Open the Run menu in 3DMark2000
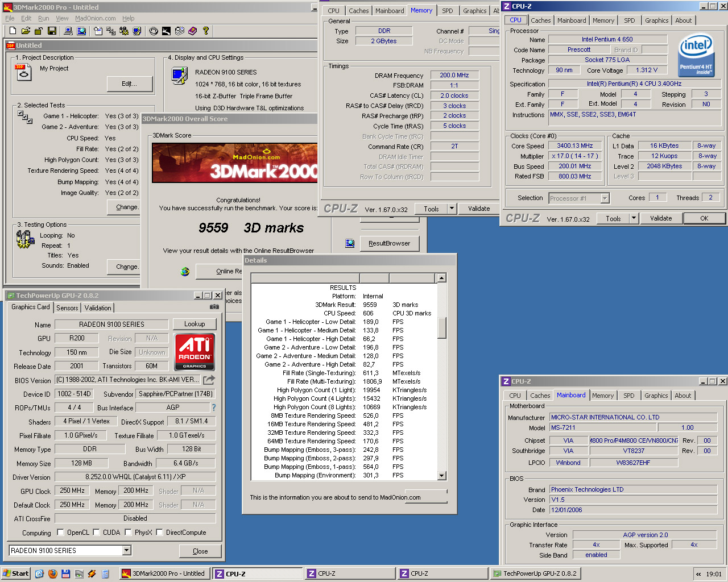This screenshot has height=582, width=728. click(x=43, y=18)
